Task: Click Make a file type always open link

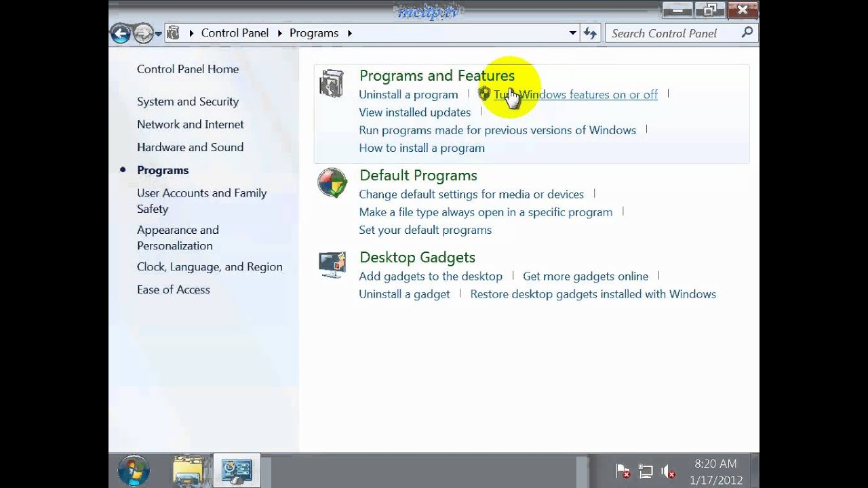Action: point(486,212)
